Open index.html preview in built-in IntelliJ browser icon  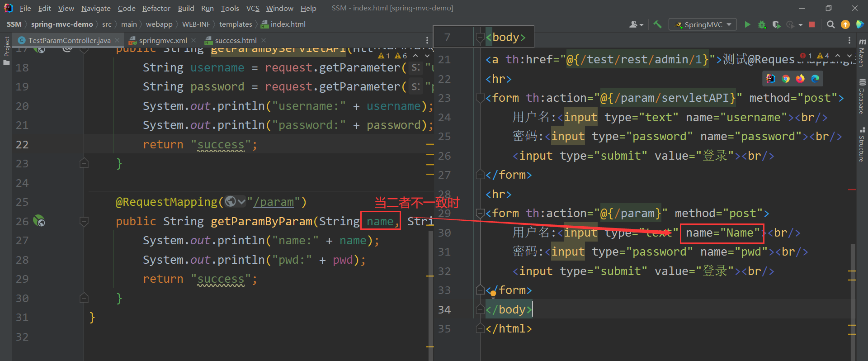pos(771,79)
